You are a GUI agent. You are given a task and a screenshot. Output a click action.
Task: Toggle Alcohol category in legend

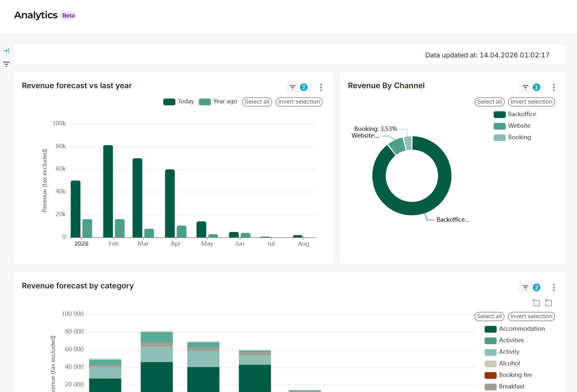(502, 363)
